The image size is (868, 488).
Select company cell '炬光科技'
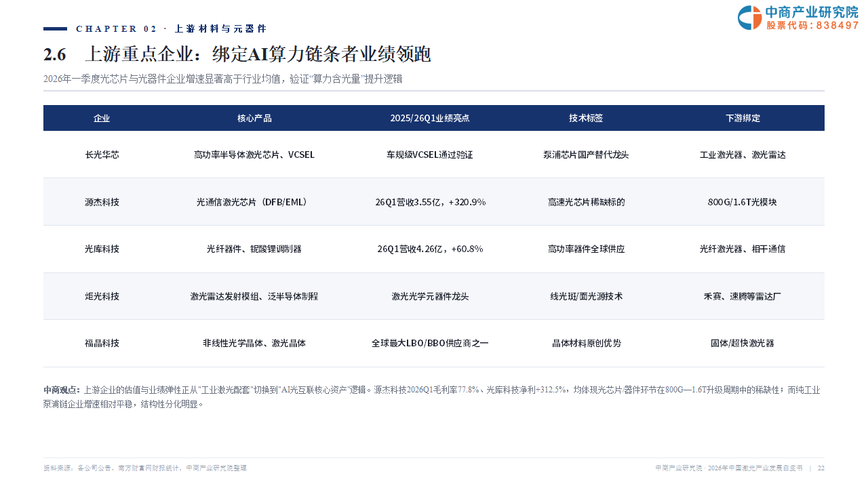pyautogui.click(x=102, y=296)
